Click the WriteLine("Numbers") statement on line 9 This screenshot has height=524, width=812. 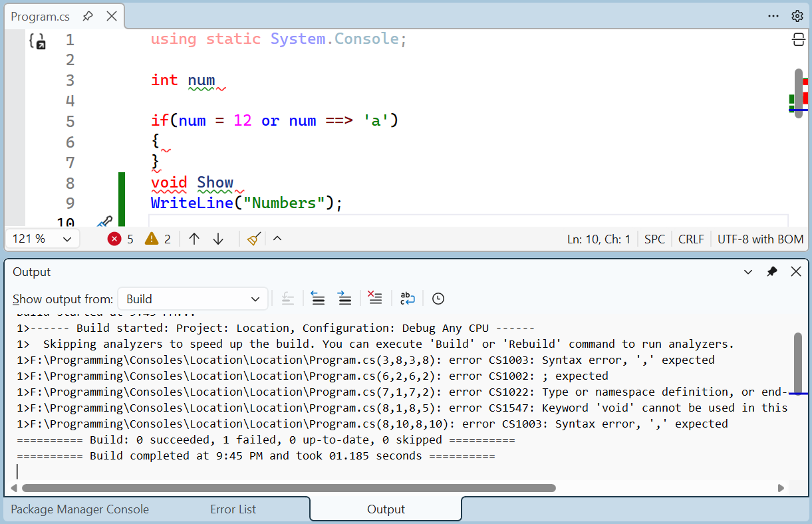pyautogui.click(x=247, y=203)
